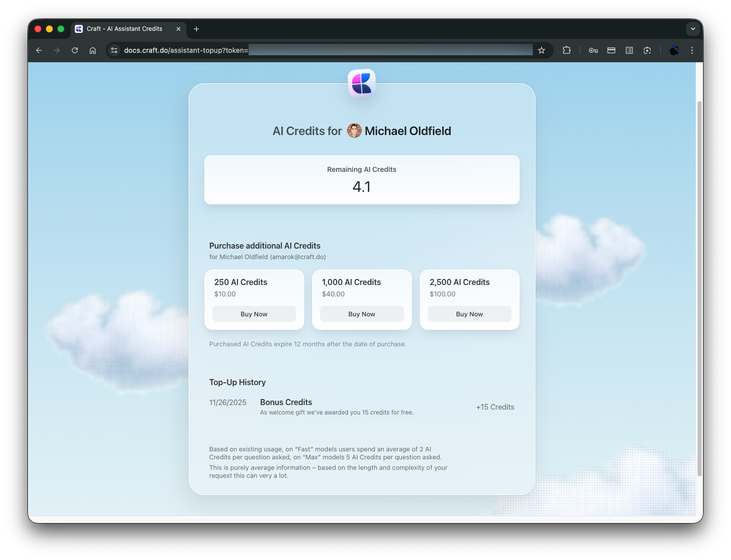
Task: Click the 'Top-Up History' heading
Action: 237,382
